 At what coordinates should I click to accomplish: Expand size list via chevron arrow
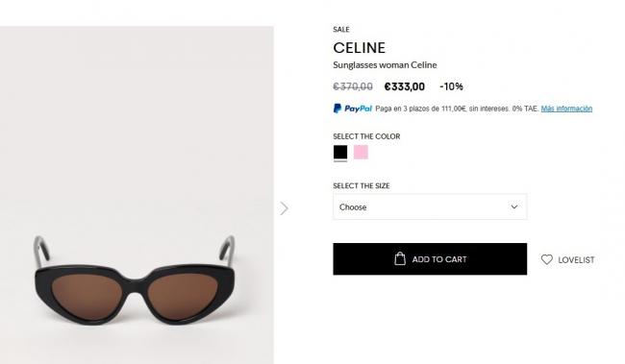[514, 207]
